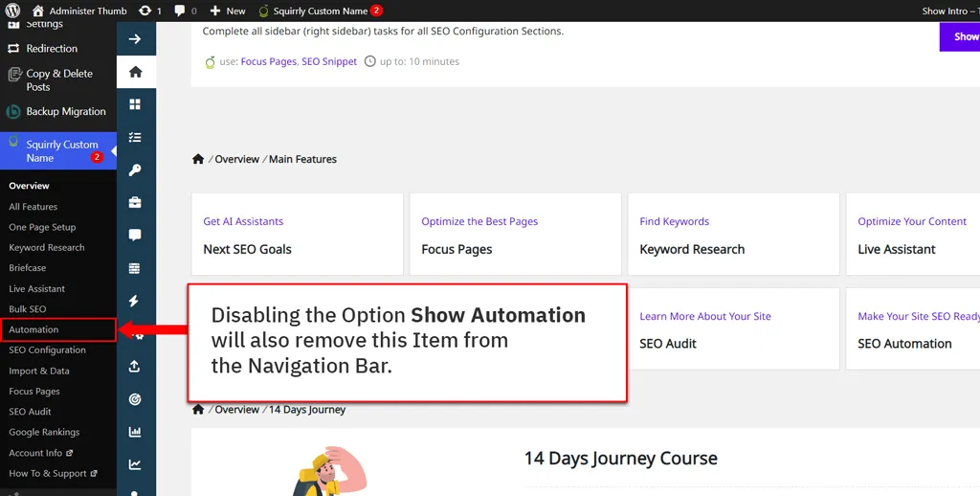Open the target Focus Pages icon
980x496 pixels.
click(x=135, y=399)
